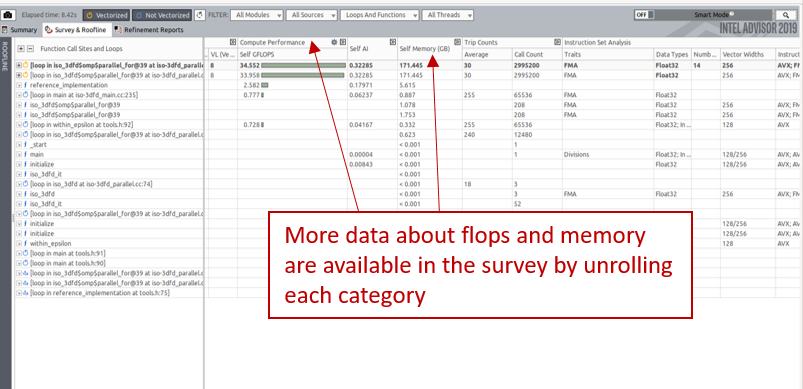Open Compute Performance column settings gear

[334, 42]
